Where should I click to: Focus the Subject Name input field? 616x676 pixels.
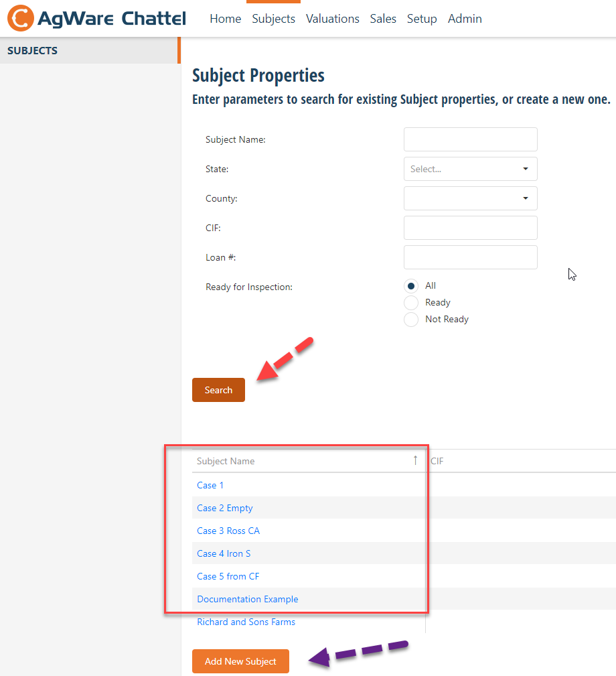[471, 139]
